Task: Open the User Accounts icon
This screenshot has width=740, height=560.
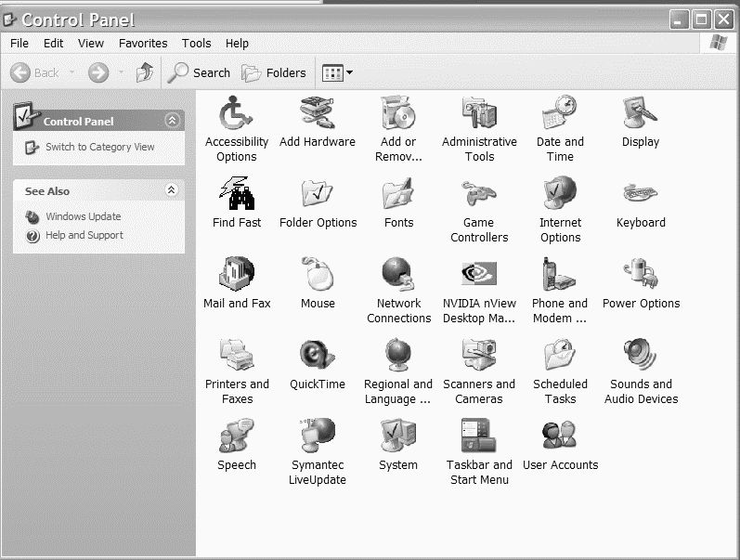Action: pos(560,438)
